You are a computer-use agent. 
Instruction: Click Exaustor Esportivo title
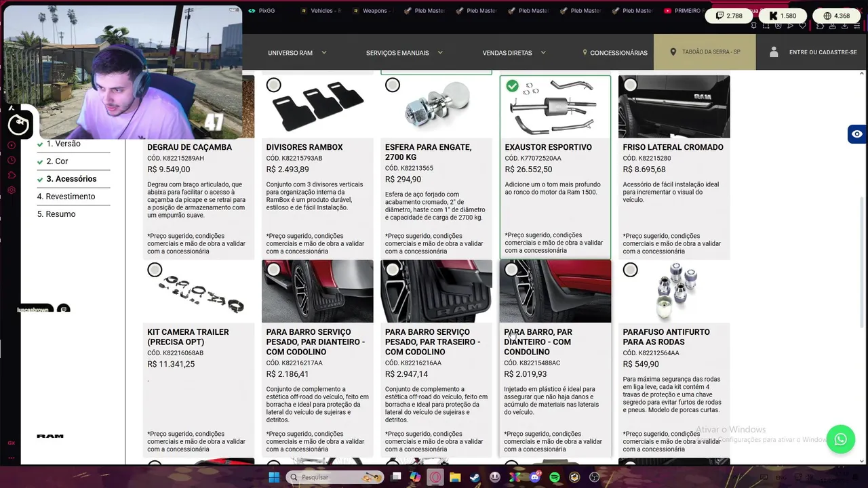548,147
